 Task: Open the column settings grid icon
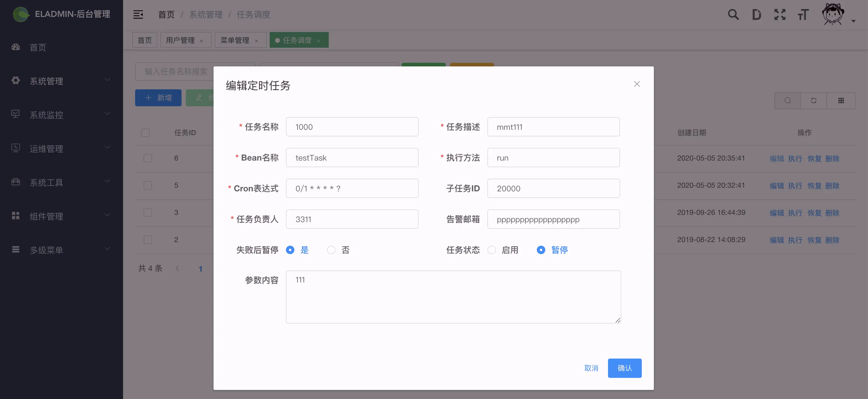(x=841, y=101)
